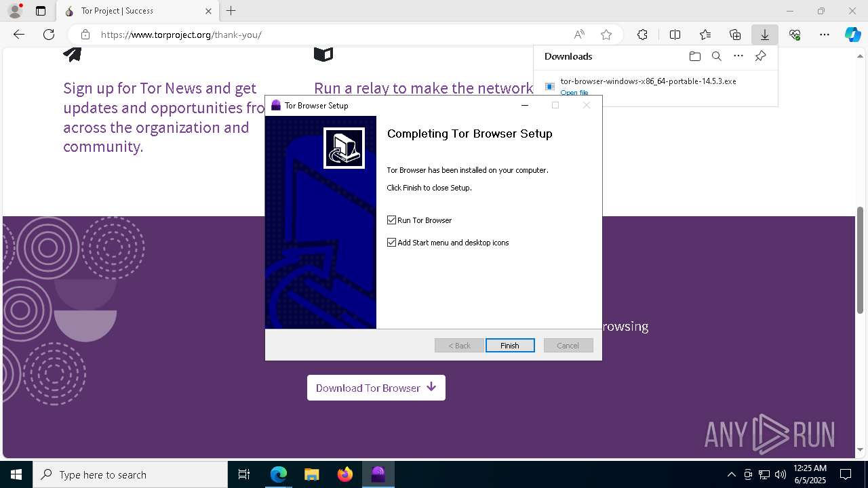Open volume control tray icon
Viewport: 868px width, 488px height.
[780, 474]
